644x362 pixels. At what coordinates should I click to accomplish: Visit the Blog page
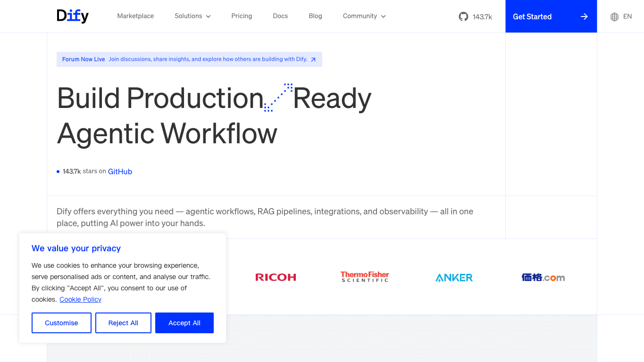(x=315, y=16)
